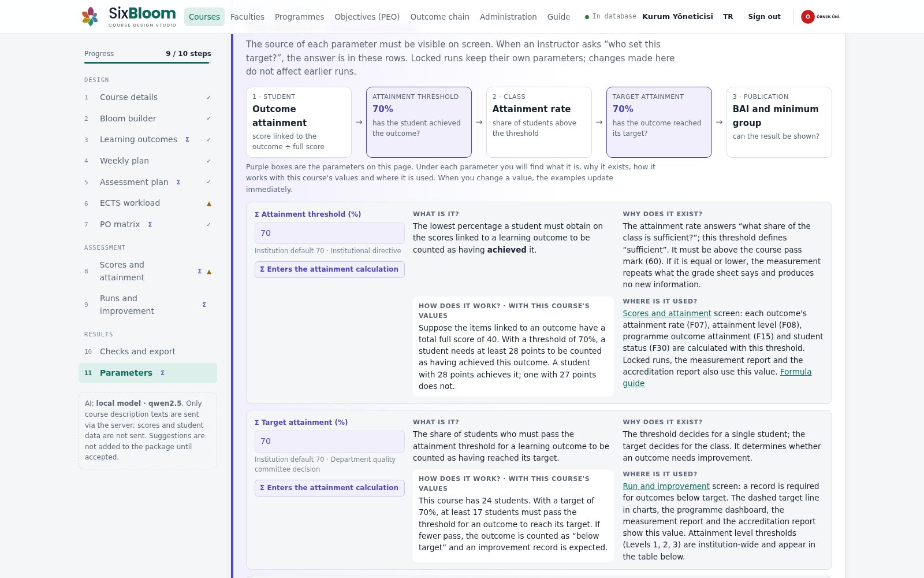This screenshot has width=924, height=578.
Task: Follow the Scores and attainment link
Action: [667, 313]
